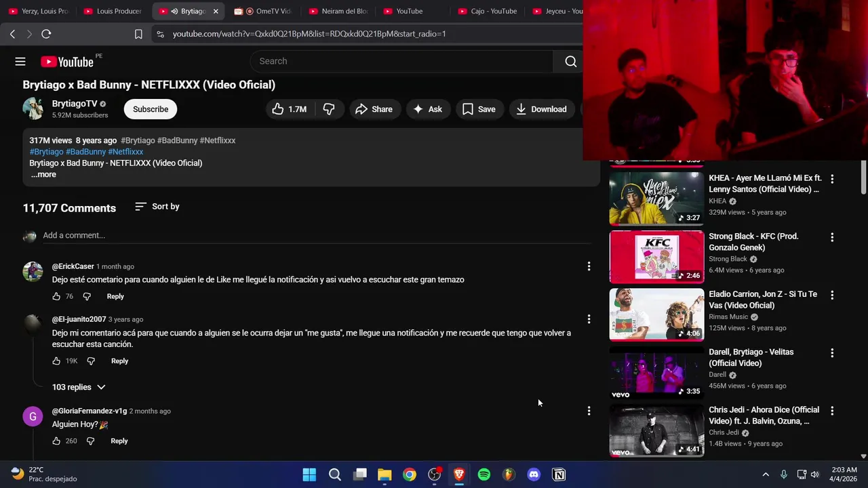Dislike @GloriaFernandez-v1g's comment
The height and width of the screenshot is (488, 868).
tap(90, 441)
